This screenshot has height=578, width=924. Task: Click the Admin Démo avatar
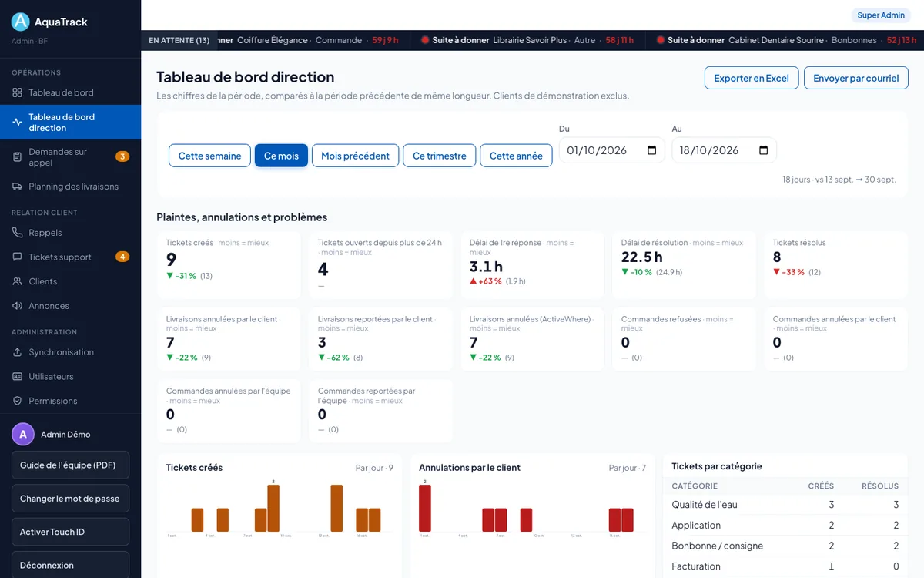[x=23, y=435]
